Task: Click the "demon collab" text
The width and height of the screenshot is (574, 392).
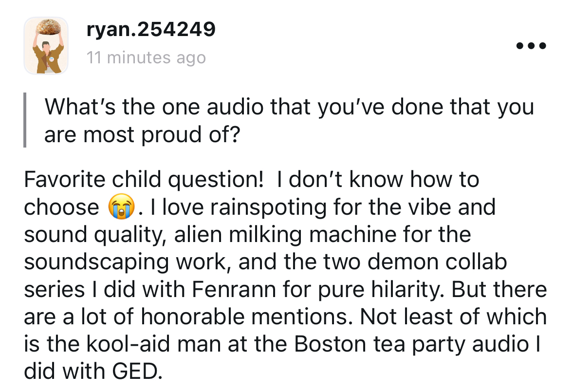Action: coord(439,262)
